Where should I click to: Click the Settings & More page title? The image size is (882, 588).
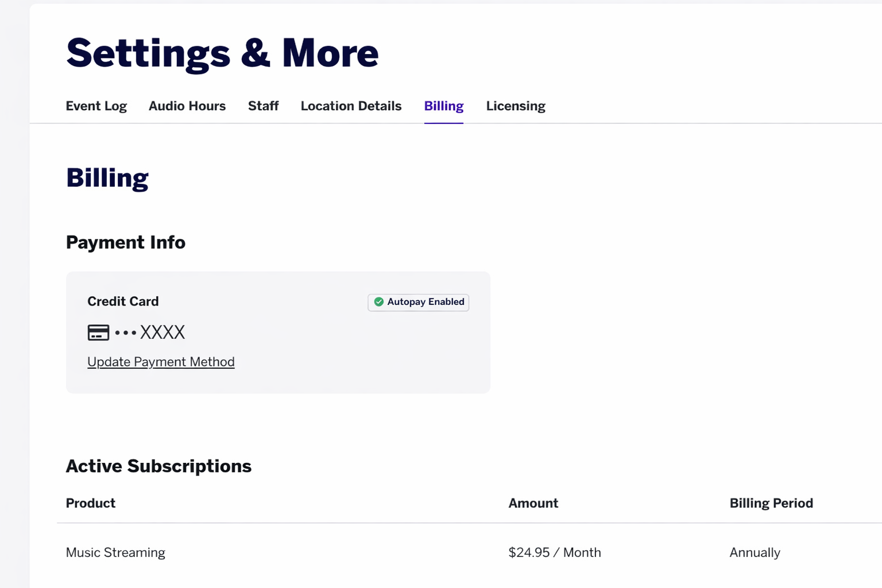[223, 53]
